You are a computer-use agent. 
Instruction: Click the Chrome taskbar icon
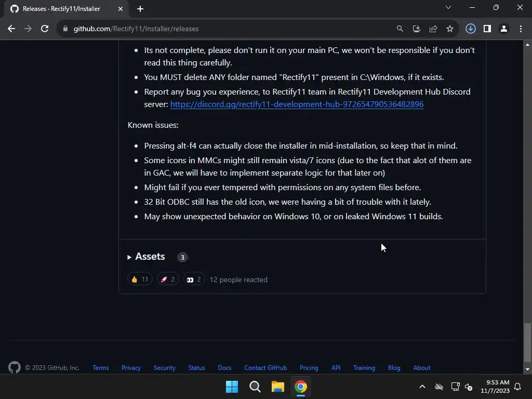301,387
